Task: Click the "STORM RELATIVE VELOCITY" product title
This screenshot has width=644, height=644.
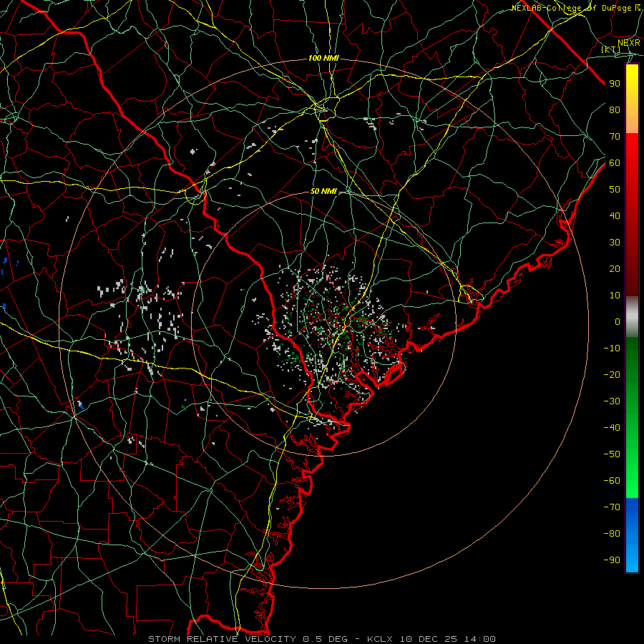Action: tap(222, 639)
